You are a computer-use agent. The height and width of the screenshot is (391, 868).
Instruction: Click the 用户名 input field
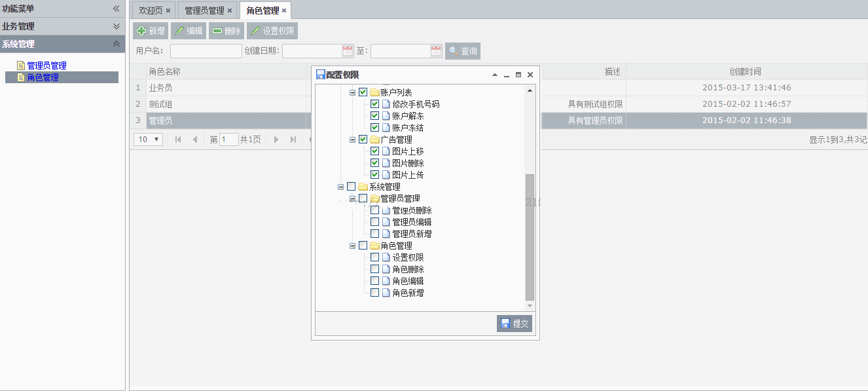point(206,51)
